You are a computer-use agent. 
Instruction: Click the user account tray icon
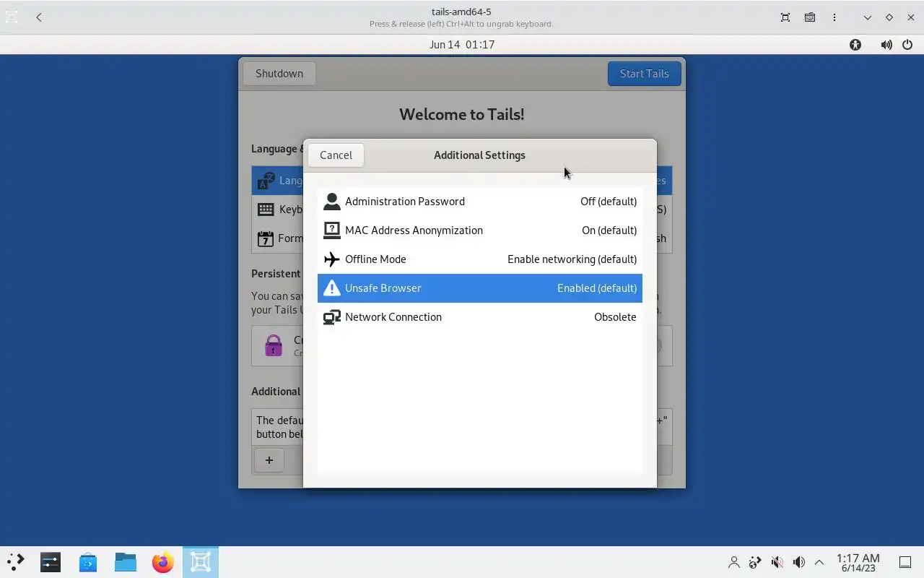[x=734, y=562]
